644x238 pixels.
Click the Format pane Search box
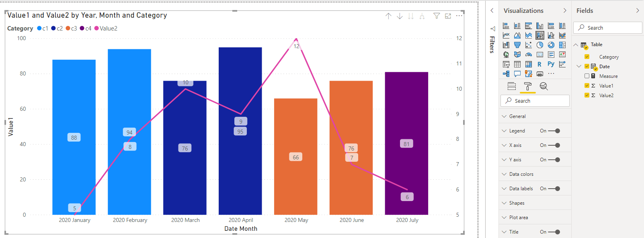click(535, 101)
